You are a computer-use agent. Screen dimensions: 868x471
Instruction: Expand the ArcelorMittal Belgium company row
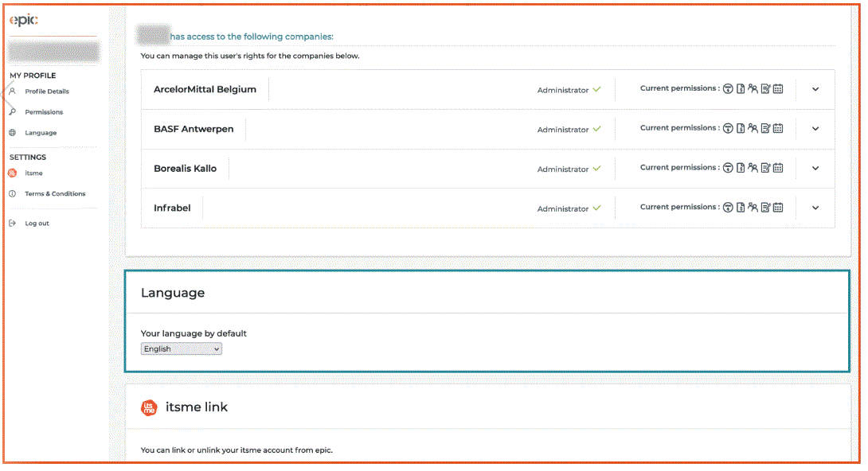(x=815, y=89)
